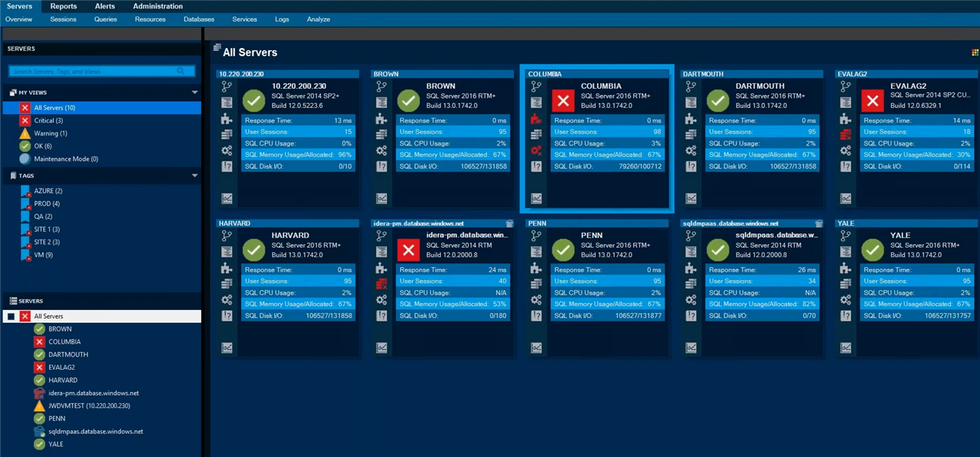The width and height of the screenshot is (980, 457).
Task: Click the HARVARD card title bar
Action: click(x=288, y=224)
